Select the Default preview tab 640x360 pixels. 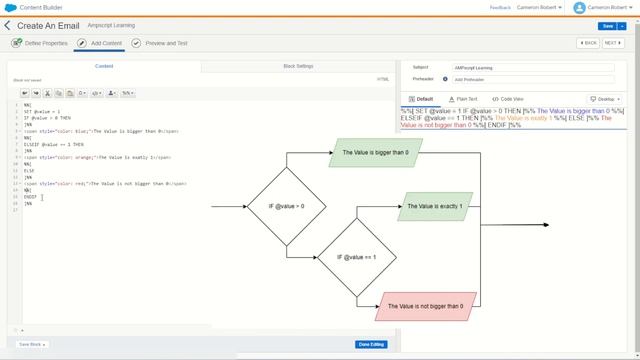tap(421, 99)
